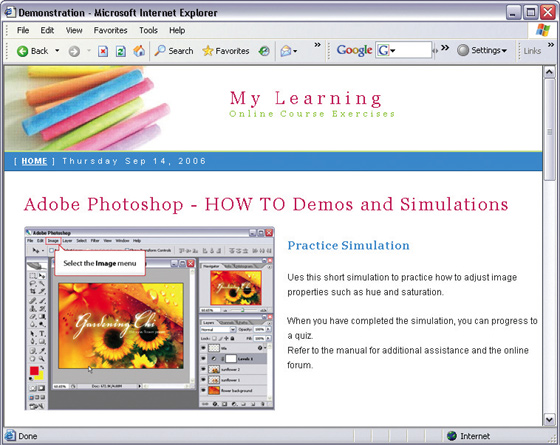Image resolution: width=560 pixels, height=445 pixels.
Task: Click the Refresh page icon
Action: click(121, 51)
